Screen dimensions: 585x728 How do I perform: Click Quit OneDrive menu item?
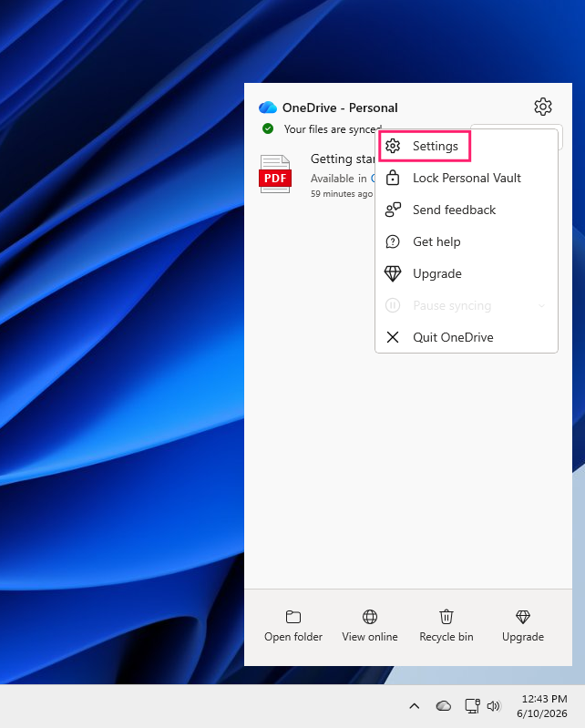[467, 337]
